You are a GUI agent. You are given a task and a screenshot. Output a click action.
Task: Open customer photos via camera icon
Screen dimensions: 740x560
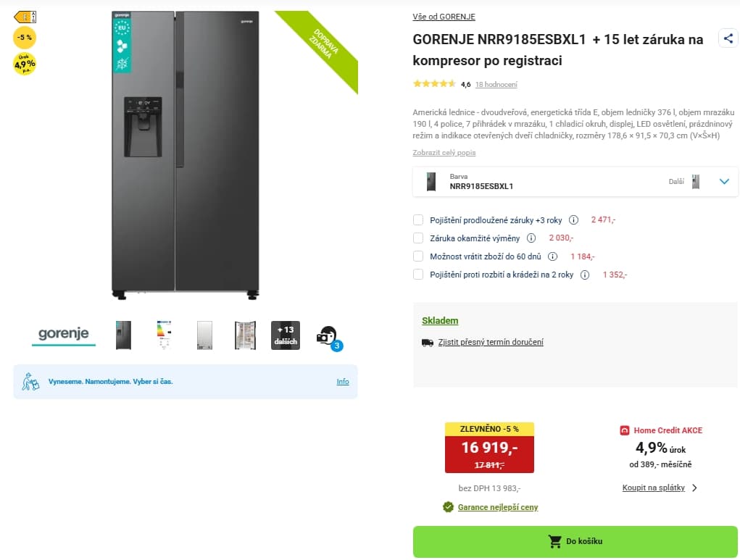pyautogui.click(x=326, y=335)
